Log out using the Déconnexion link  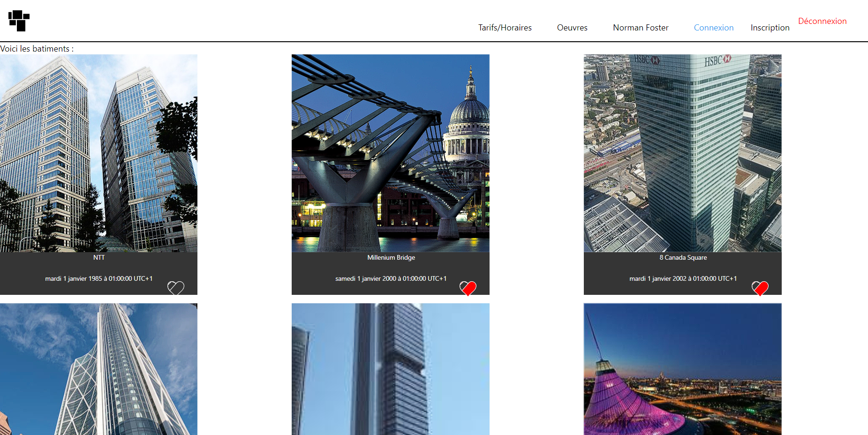pos(822,21)
